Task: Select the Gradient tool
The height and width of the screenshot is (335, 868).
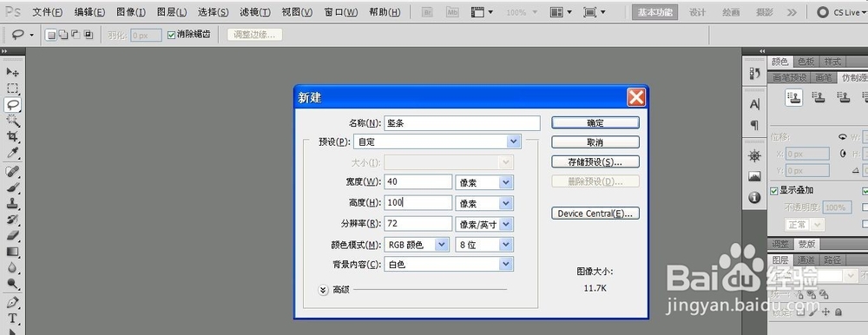Action: click(x=12, y=252)
